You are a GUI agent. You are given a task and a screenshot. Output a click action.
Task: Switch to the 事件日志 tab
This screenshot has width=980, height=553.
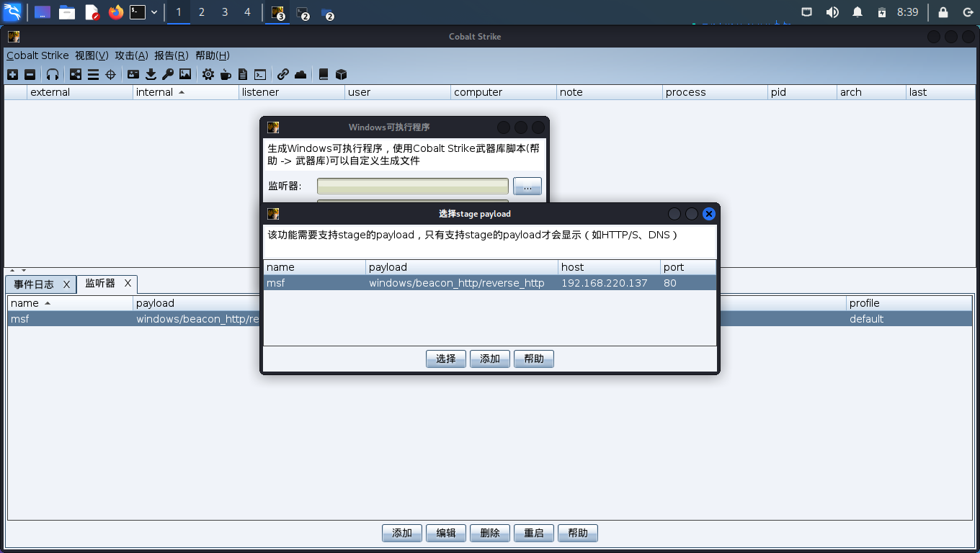(x=34, y=284)
